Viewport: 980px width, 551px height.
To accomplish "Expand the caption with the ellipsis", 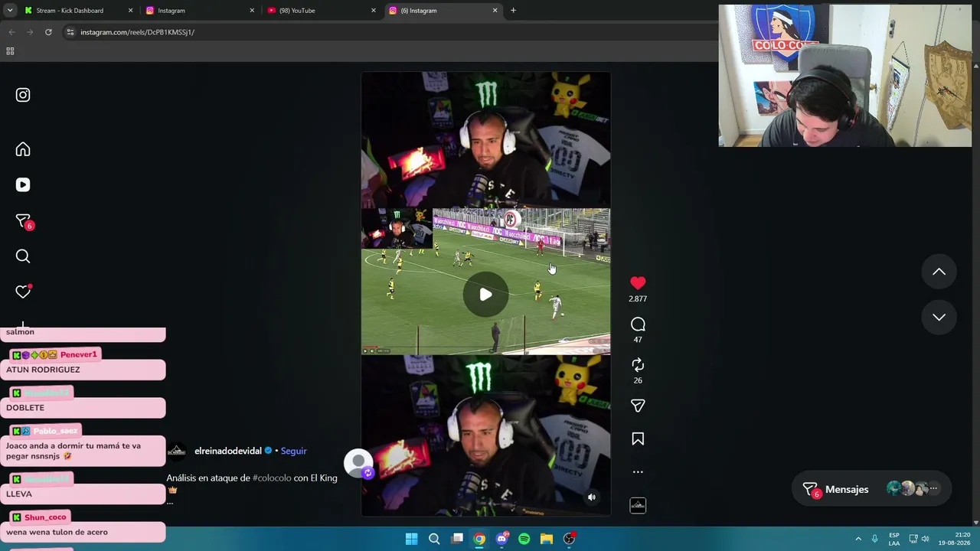I will tap(170, 501).
